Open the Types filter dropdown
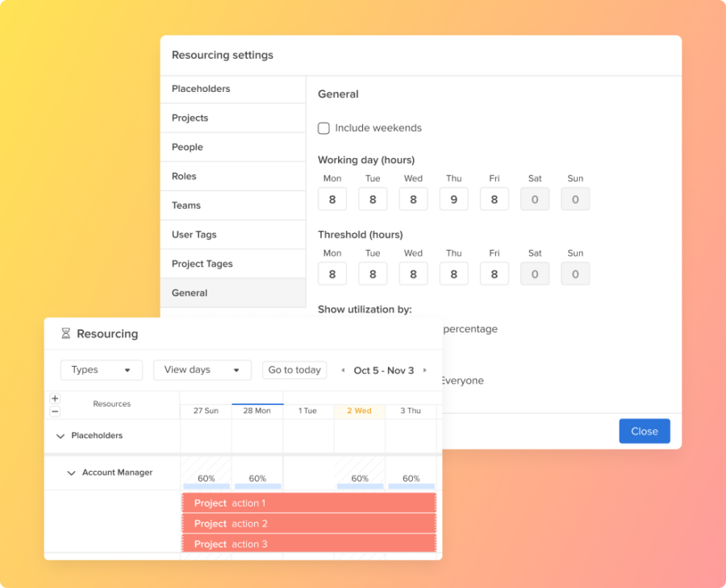The width and height of the screenshot is (726, 588). click(x=101, y=369)
